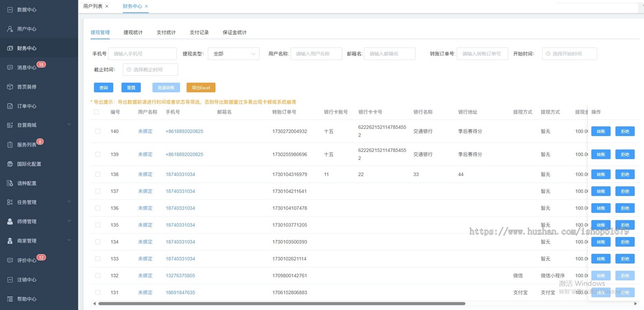Viewport: 644px width, 310px height.
Task: Check the checkbox for row 136
Action: (x=98, y=208)
